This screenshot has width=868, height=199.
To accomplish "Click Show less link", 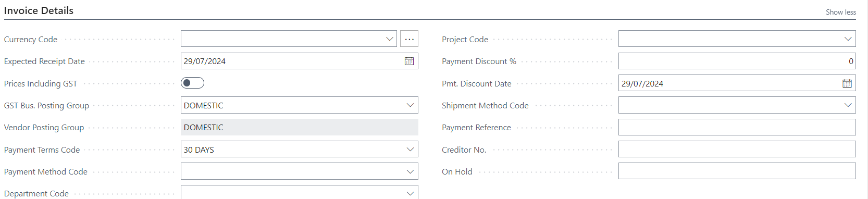I will coord(840,12).
